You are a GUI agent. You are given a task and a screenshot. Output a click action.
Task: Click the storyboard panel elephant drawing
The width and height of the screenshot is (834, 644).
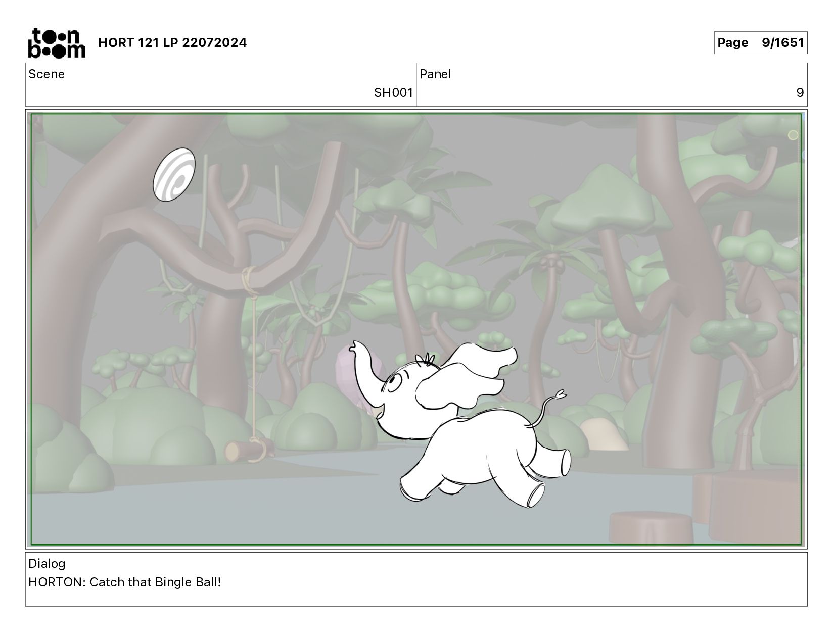[x=460, y=424]
